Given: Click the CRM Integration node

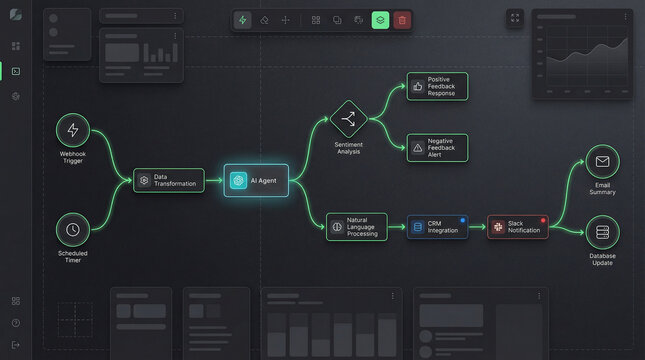Looking at the screenshot, I should coord(437,227).
